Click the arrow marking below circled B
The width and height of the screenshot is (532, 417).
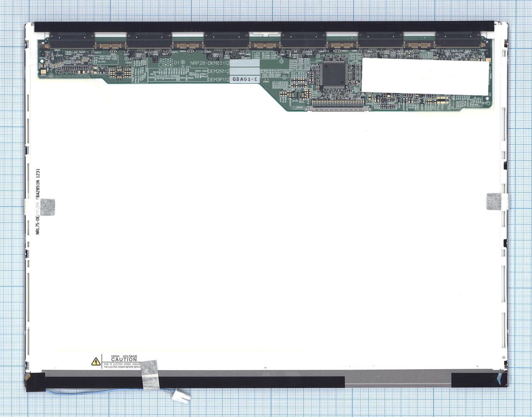click(x=182, y=66)
